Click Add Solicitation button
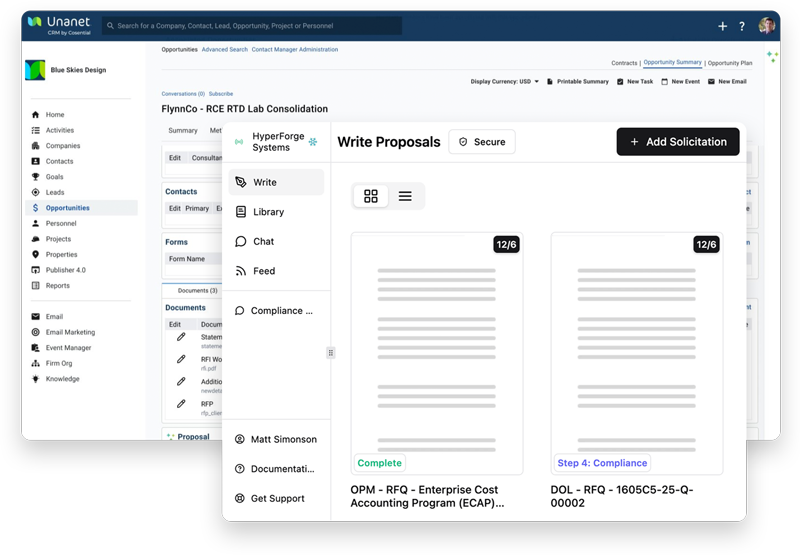 [678, 142]
